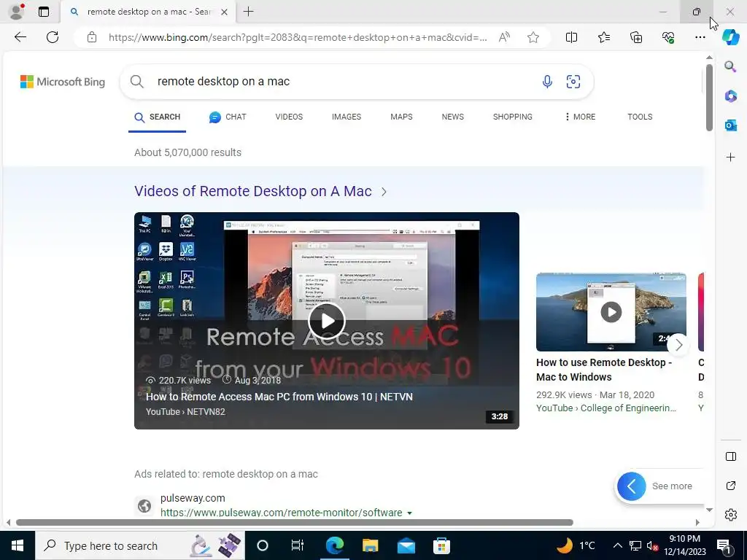Open the TOOLS filter options
Image resolution: width=747 pixels, height=560 pixels.
640,117
